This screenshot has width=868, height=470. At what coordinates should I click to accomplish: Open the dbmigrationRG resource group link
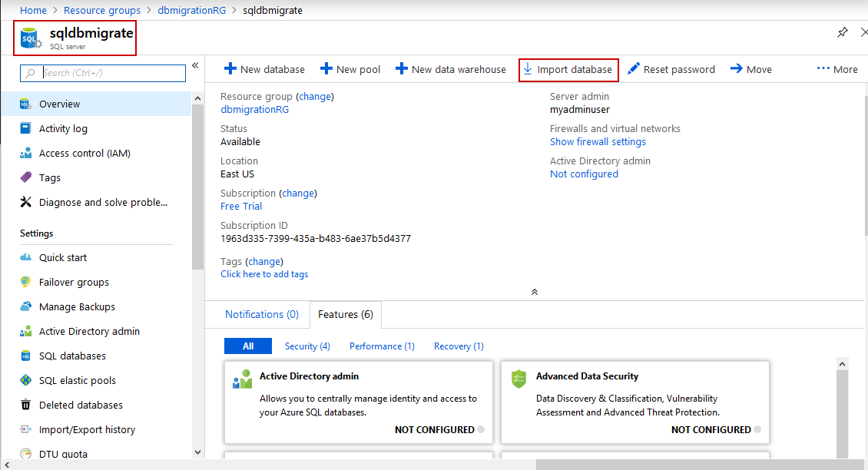254,109
